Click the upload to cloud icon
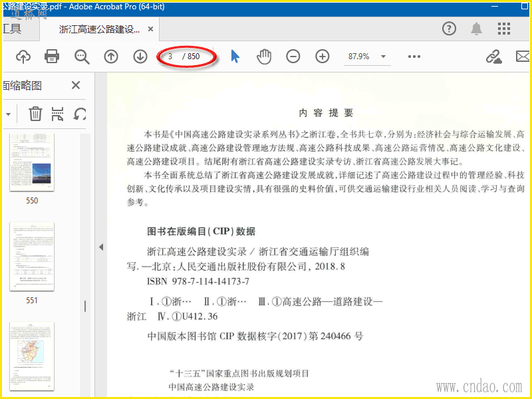This screenshot has height=399, width=532. point(23,57)
